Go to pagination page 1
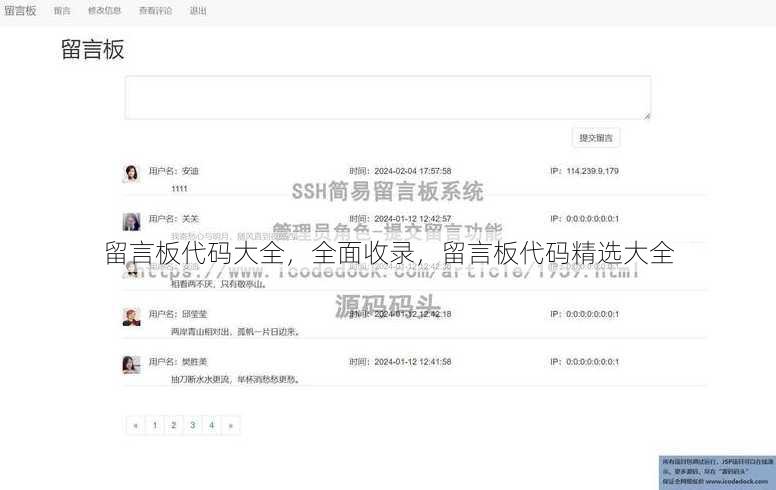776x490 pixels. tap(155, 425)
